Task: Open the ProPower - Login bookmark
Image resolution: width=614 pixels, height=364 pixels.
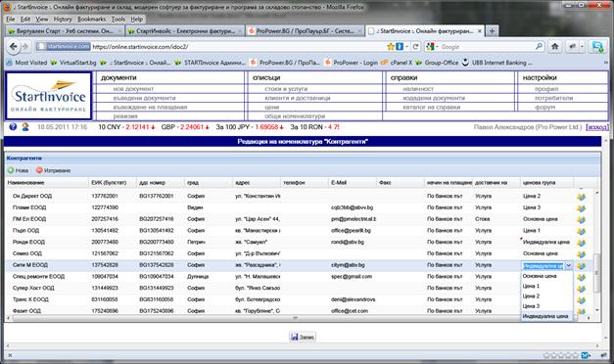Action: 351,63
